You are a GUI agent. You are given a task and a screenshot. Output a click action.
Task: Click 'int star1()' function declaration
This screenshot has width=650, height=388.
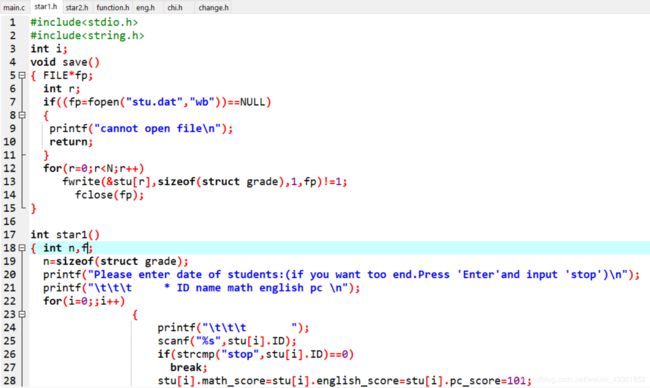pyautogui.click(x=65, y=235)
